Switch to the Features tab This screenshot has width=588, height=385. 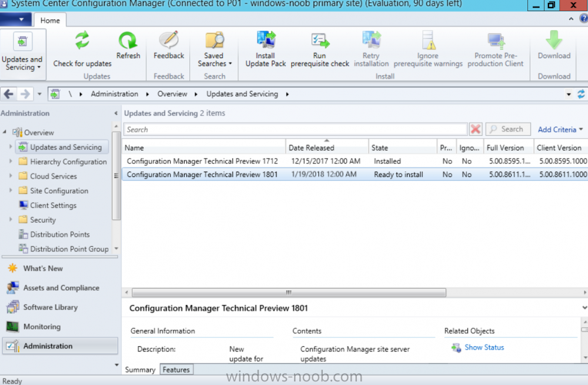(x=176, y=370)
